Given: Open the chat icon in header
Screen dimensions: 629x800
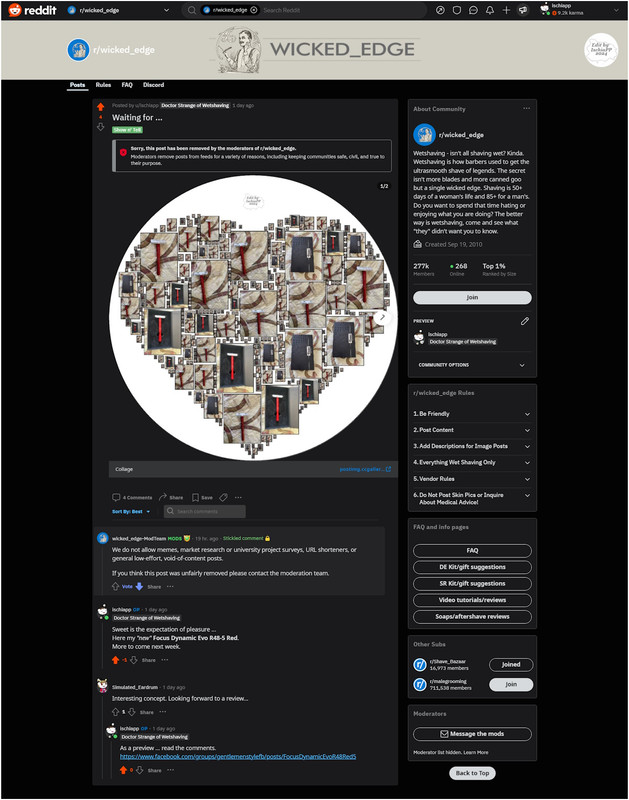Looking at the screenshot, I should (473, 10).
